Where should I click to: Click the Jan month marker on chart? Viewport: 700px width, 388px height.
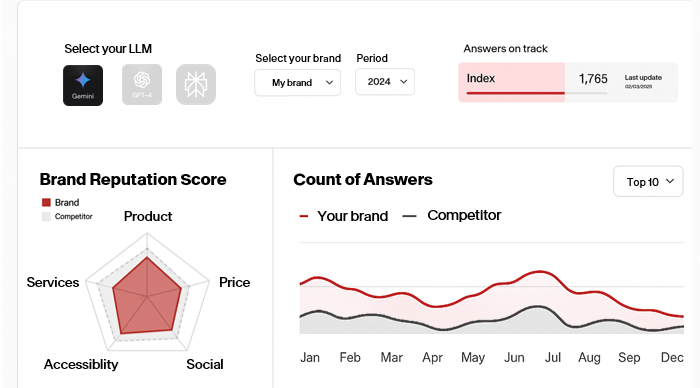[x=310, y=358]
